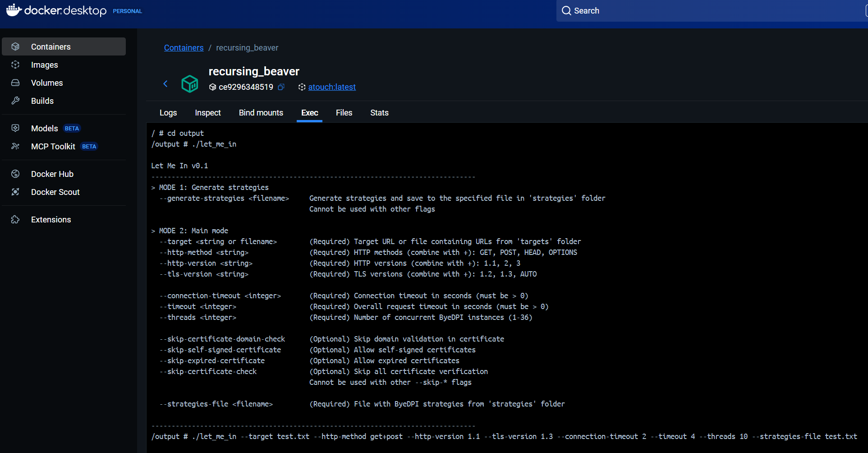Open Extensions in the sidebar
868x453 pixels.
tap(64, 219)
